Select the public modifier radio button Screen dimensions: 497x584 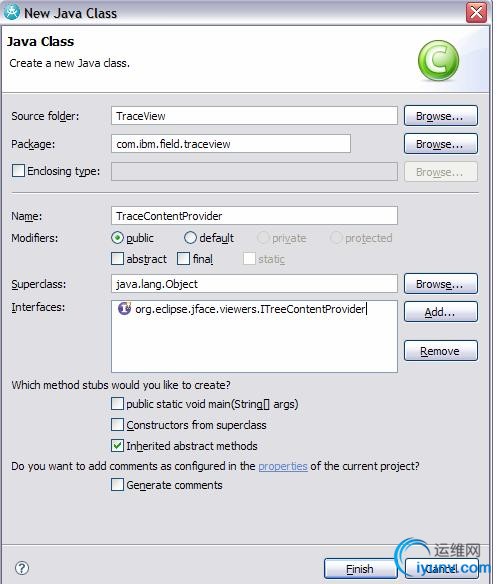pyautogui.click(x=117, y=238)
